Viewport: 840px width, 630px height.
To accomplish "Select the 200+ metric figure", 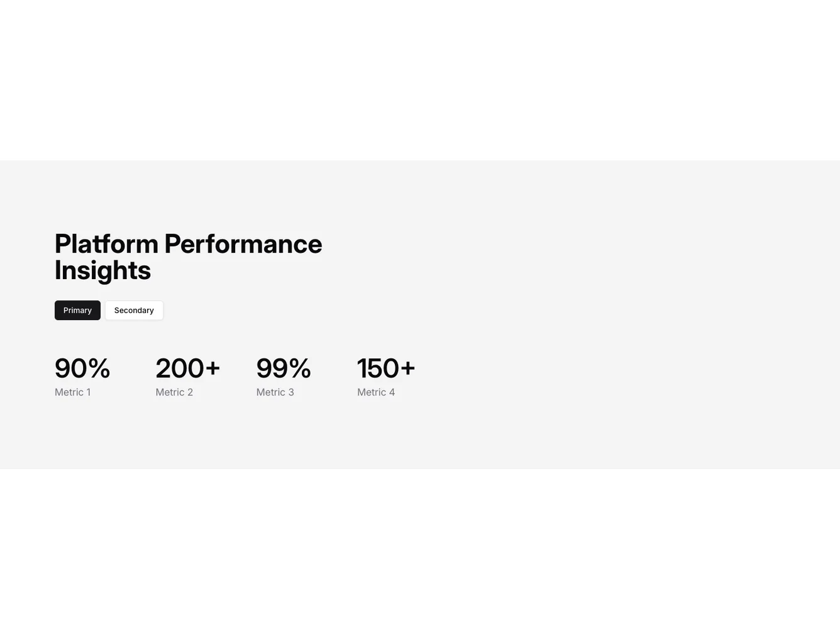I will pyautogui.click(x=187, y=368).
